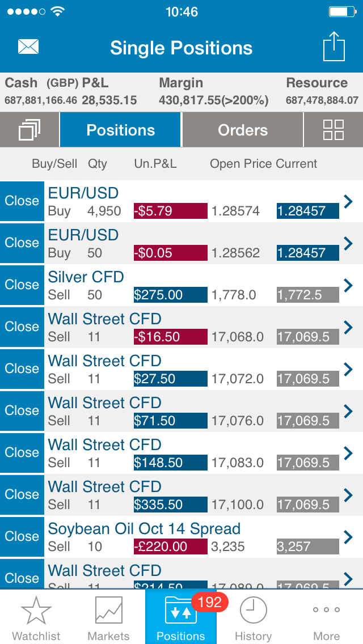Expand the Silver CFD position details
This screenshot has width=363, height=644.
pyautogui.click(x=348, y=285)
